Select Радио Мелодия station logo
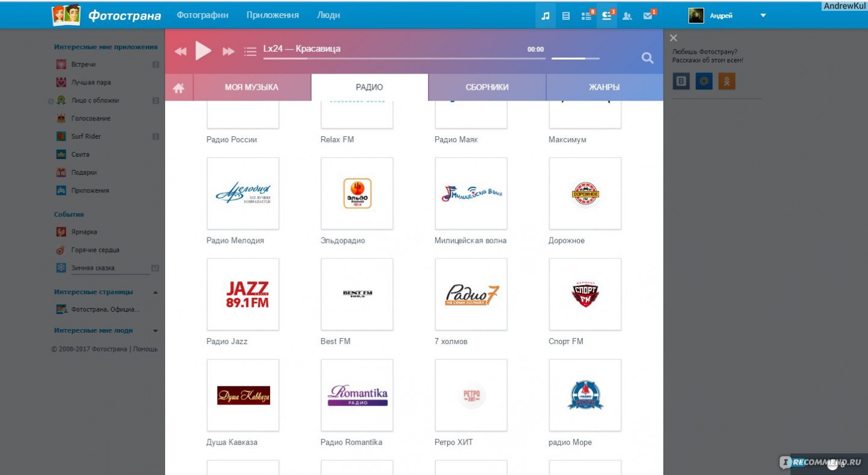This screenshot has height=475, width=868. coord(243,193)
